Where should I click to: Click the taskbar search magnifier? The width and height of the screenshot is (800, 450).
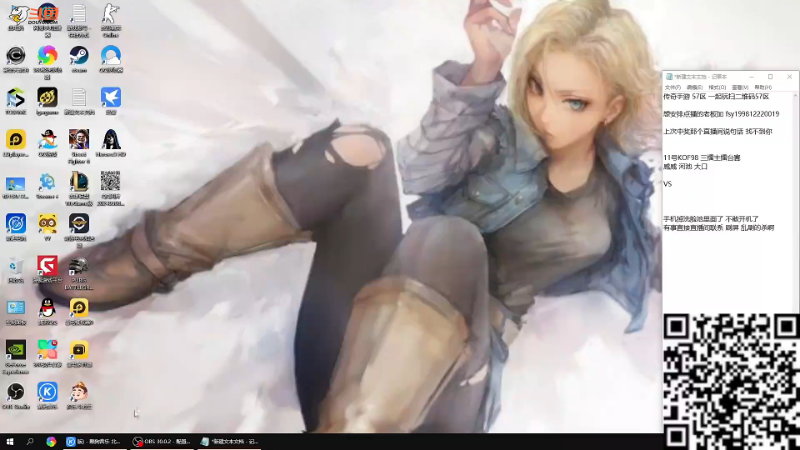[x=30, y=442]
